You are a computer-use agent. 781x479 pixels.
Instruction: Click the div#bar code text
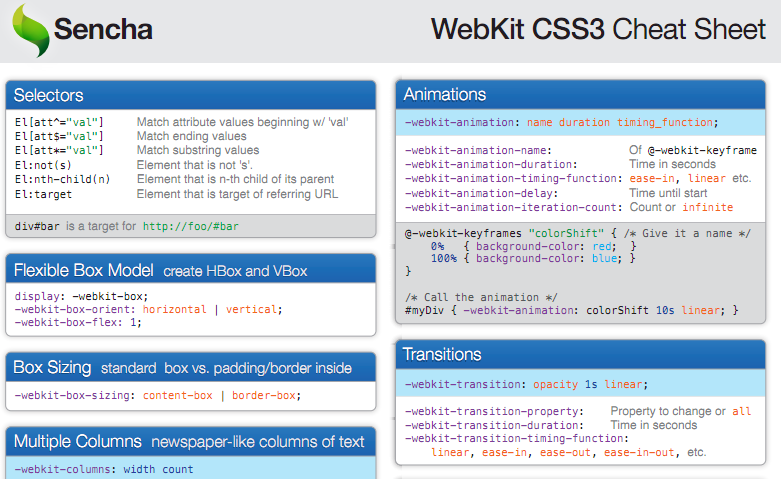[37, 227]
